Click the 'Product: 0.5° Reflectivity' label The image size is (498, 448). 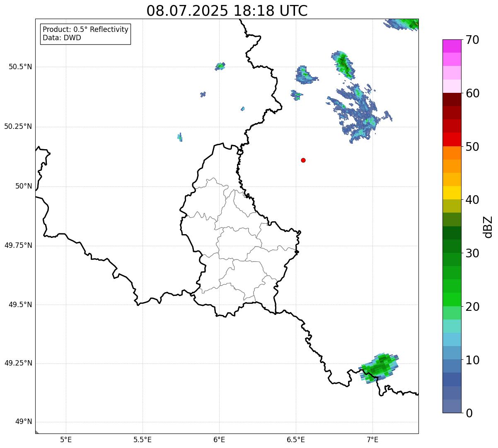(85, 29)
